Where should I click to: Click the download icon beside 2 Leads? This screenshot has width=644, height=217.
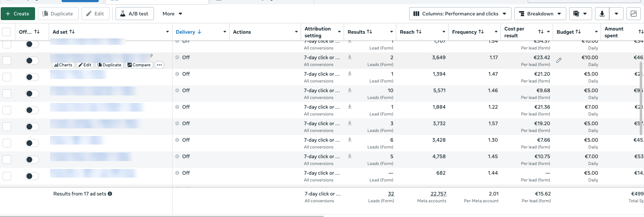pyautogui.click(x=350, y=57)
